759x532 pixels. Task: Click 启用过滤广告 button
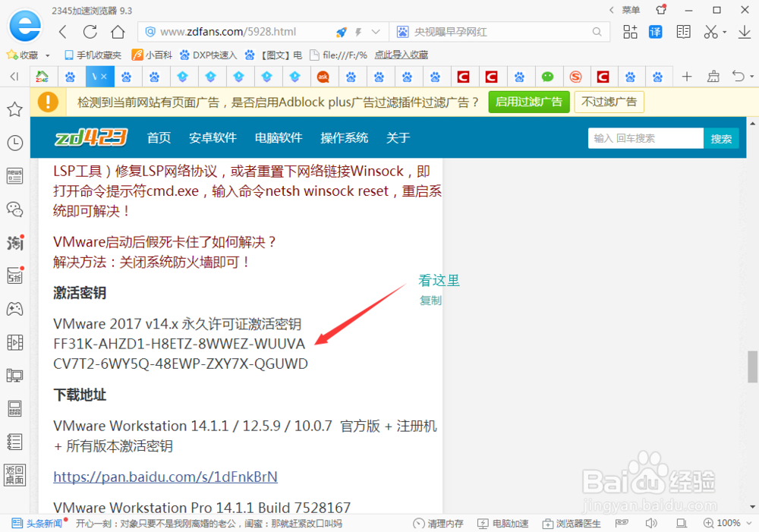[x=528, y=102]
